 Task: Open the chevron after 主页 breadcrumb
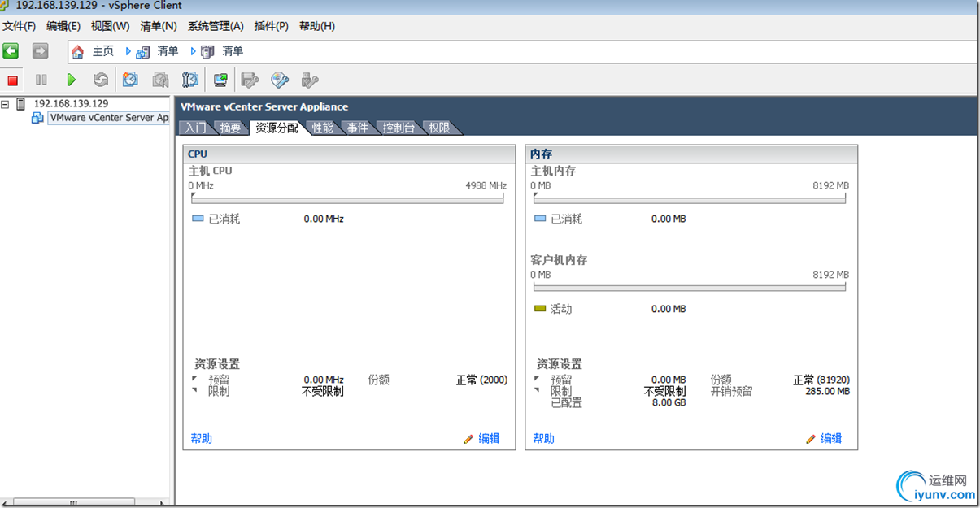[x=128, y=51]
